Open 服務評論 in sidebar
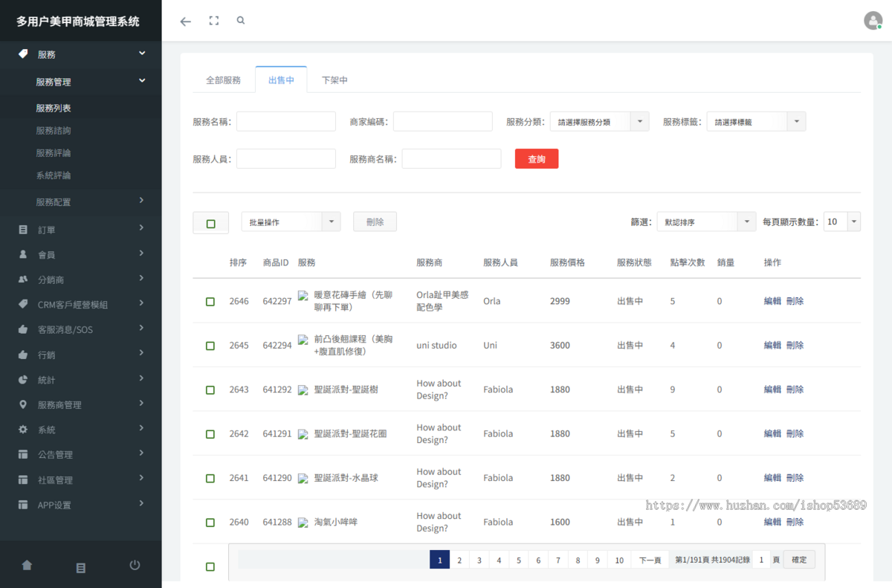Screen dimensions: 892x588 coord(54,152)
